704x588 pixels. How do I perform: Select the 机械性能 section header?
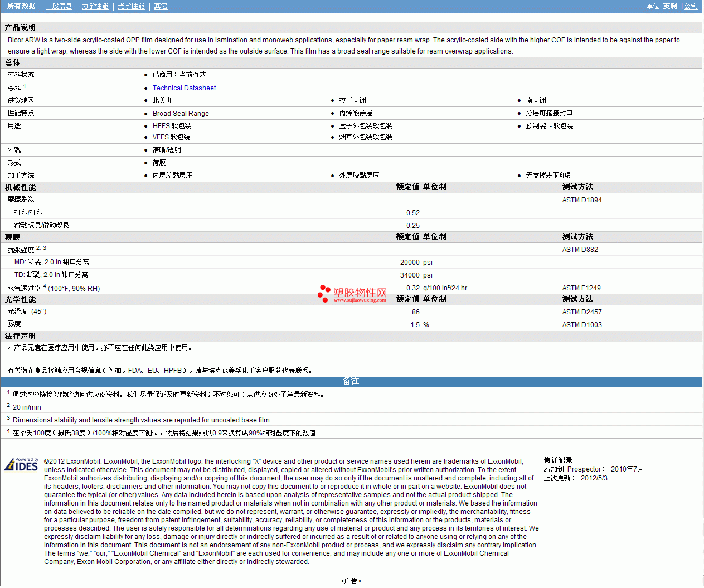point(20,188)
